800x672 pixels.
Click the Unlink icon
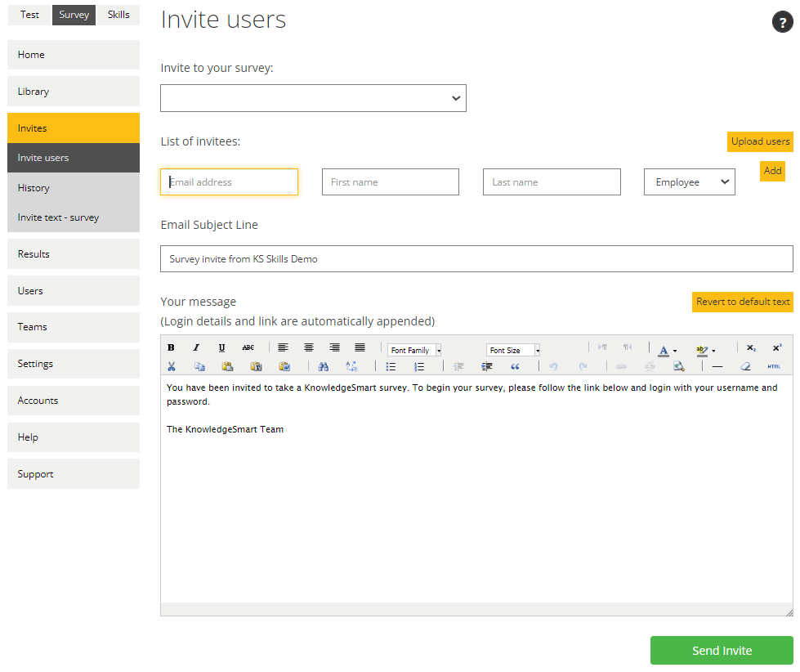pyautogui.click(x=650, y=366)
